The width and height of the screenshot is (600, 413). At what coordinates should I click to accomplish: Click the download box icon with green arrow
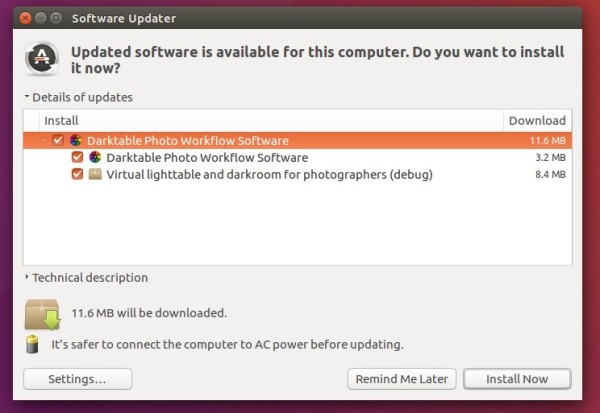click(x=42, y=314)
